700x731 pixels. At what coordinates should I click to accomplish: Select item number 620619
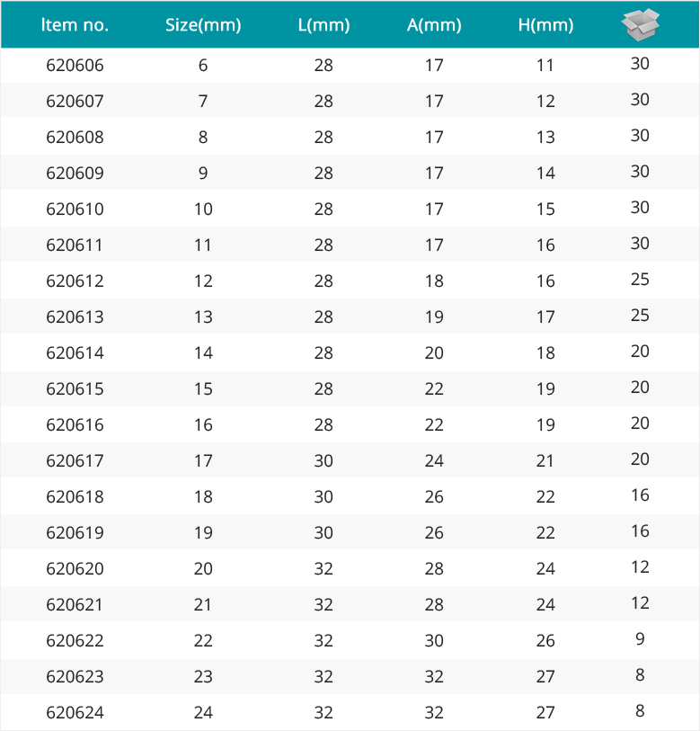[75, 532]
